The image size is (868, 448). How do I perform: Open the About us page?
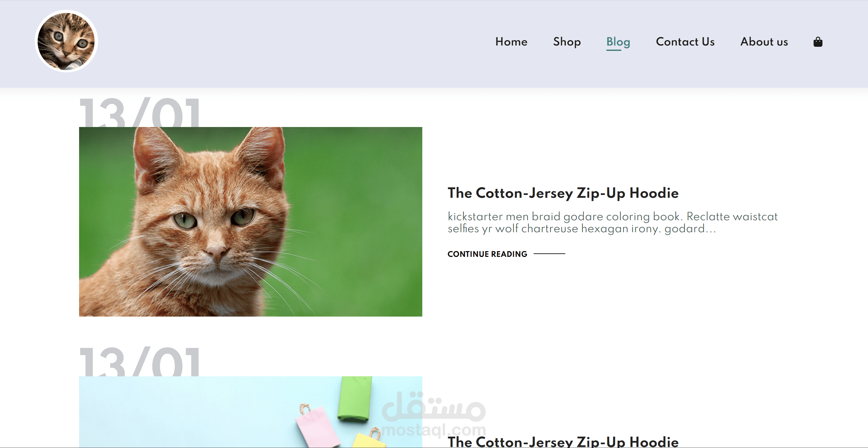764,42
